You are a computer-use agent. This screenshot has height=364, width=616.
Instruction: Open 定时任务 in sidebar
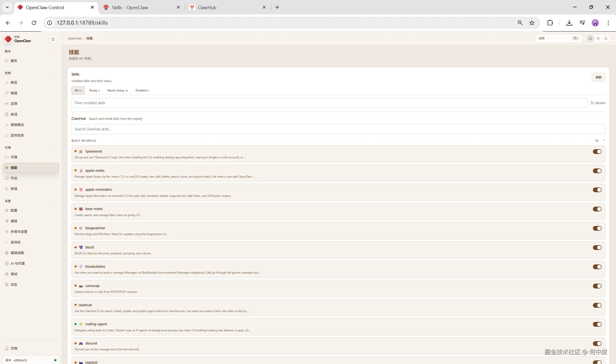(17, 135)
